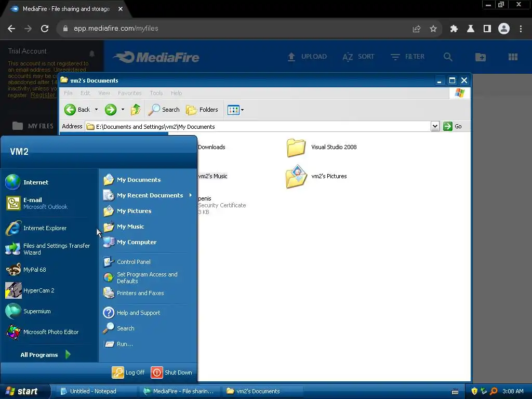Open the Run... dialog
Screen dimensions: 532x399
point(118,344)
